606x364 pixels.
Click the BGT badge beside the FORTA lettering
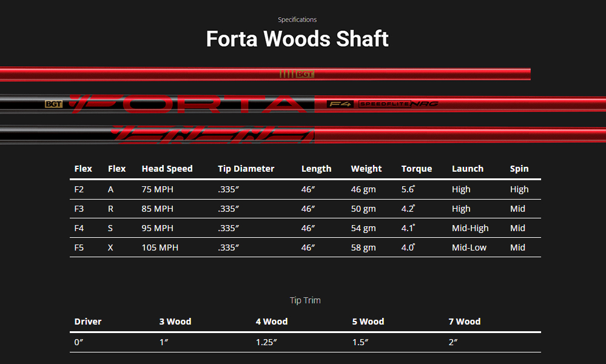coord(54,104)
